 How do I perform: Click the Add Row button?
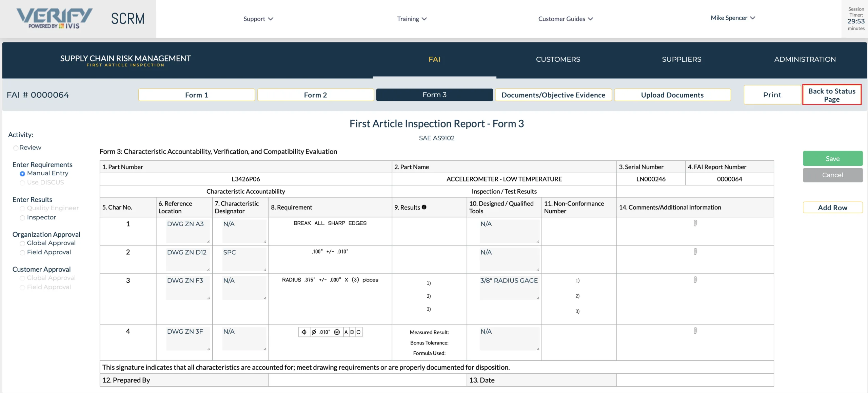tap(832, 208)
